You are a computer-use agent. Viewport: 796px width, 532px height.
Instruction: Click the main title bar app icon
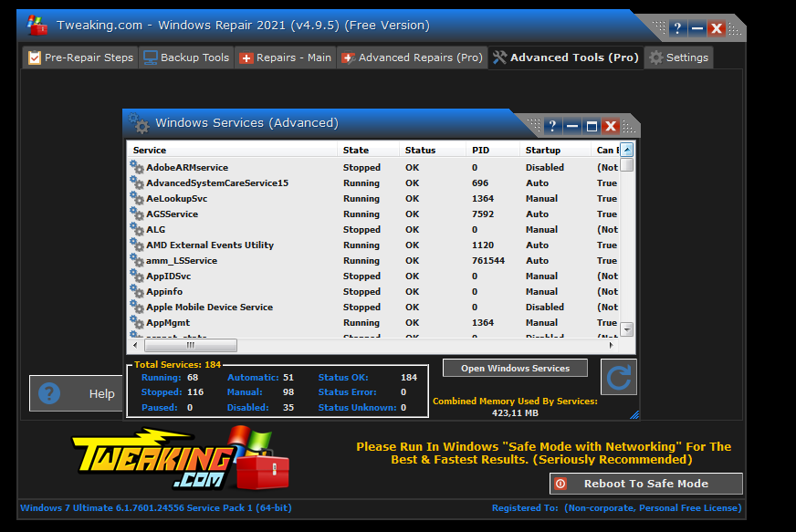tap(37, 26)
